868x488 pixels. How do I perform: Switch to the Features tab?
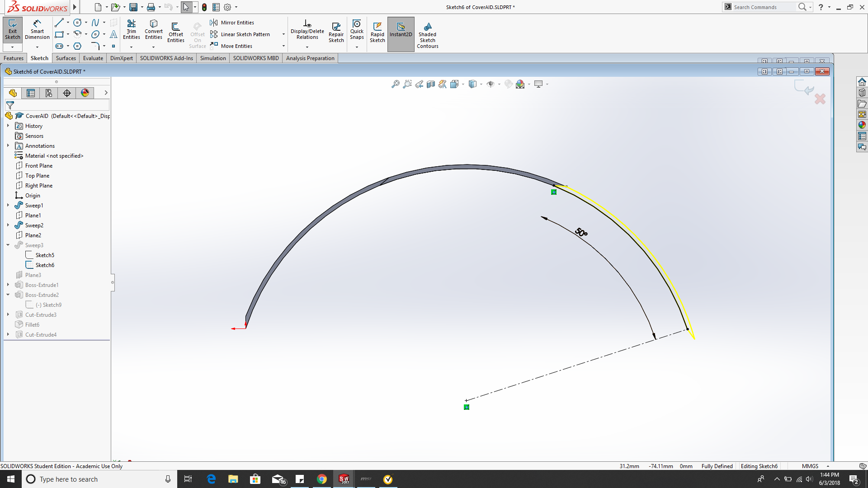(14, 58)
